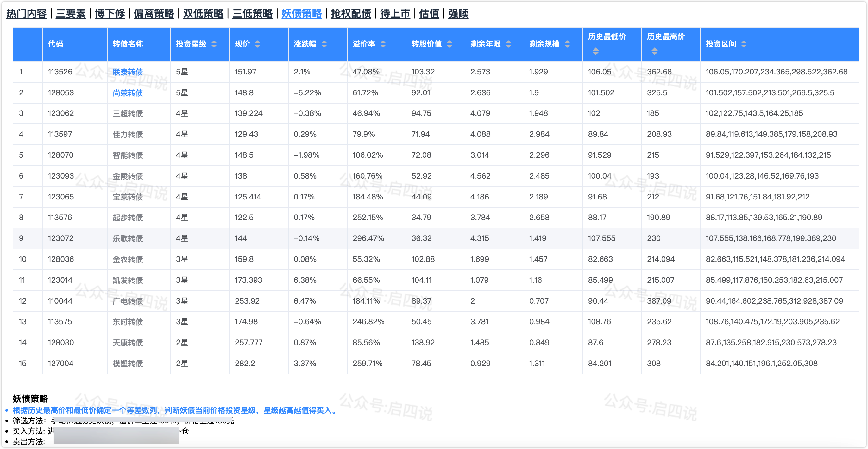
Task: Open 尚荣转债 bond link
Action: click(128, 93)
